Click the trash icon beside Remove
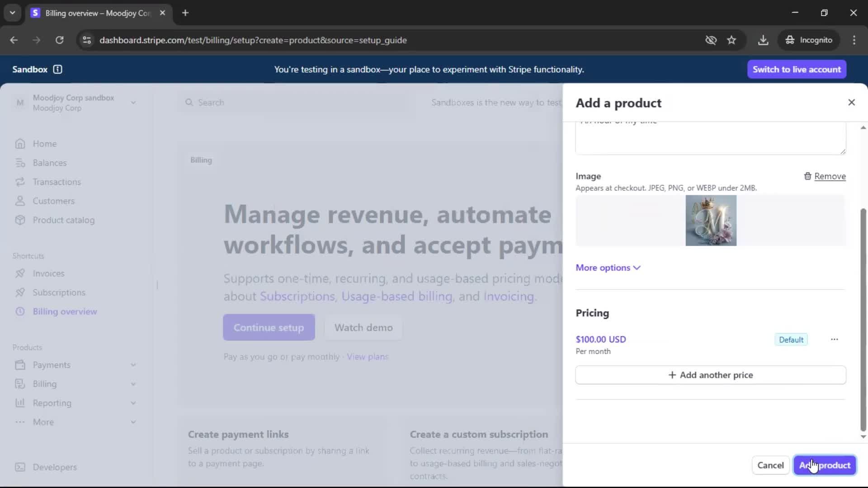 pyautogui.click(x=807, y=176)
